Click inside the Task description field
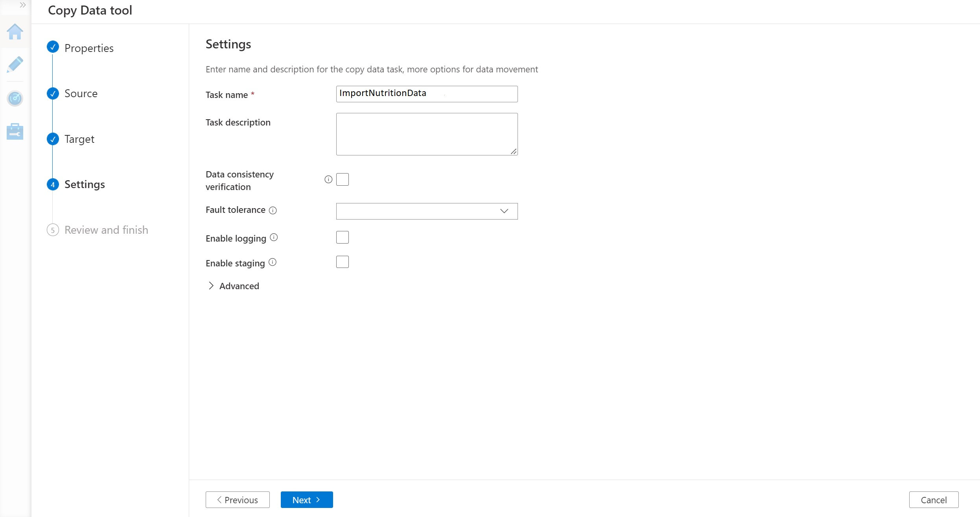This screenshot has width=980, height=517. pos(427,134)
